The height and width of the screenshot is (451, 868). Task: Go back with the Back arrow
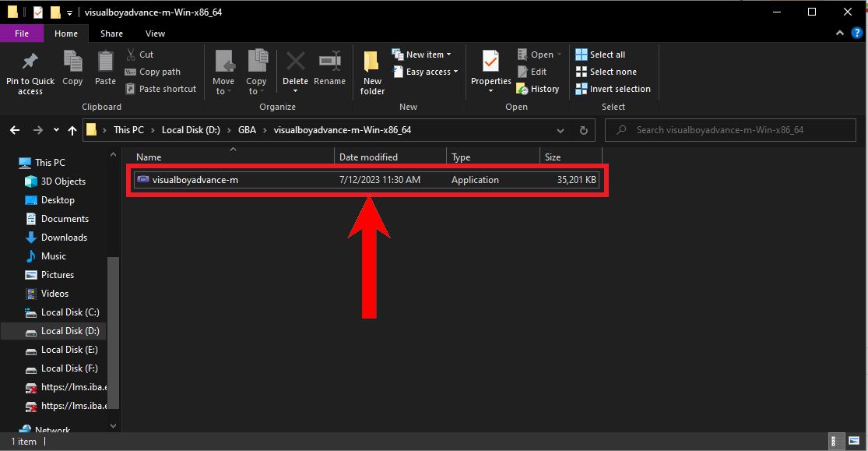pyautogui.click(x=15, y=130)
